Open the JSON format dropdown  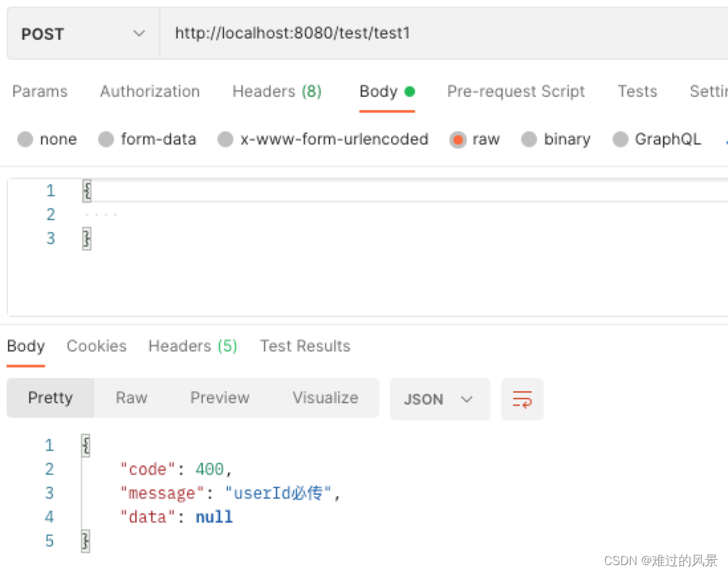[440, 399]
